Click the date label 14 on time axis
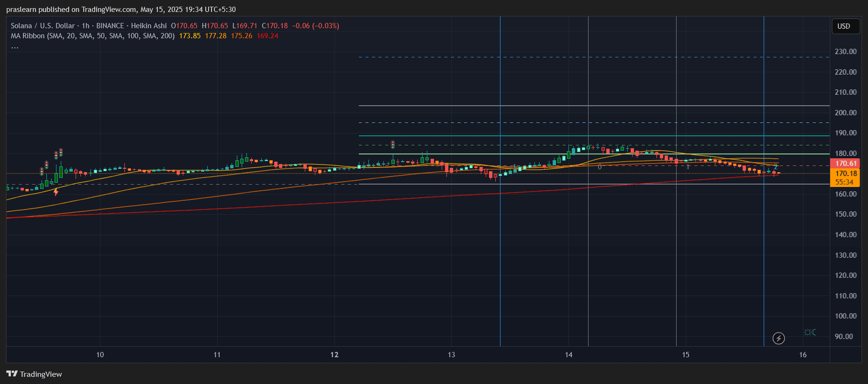The image size is (868, 384). point(568,355)
